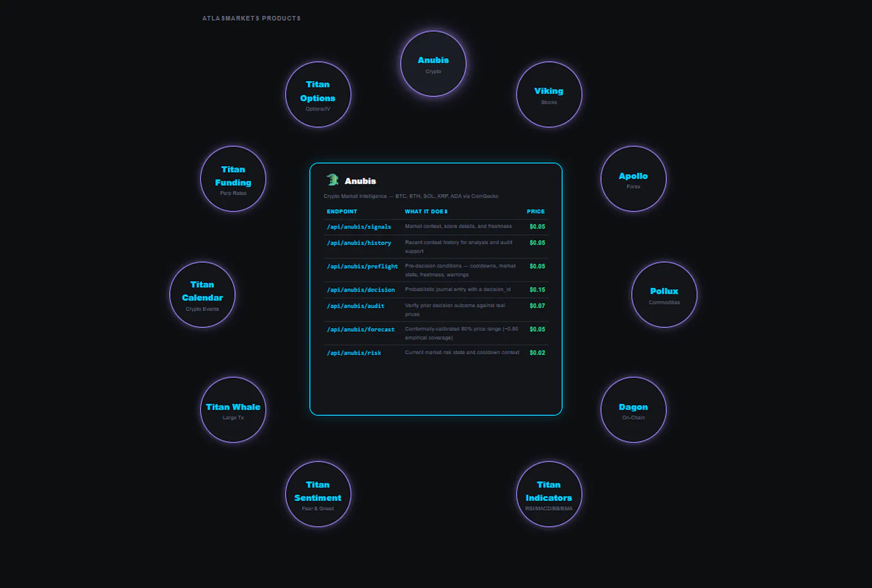Click the history description about audit support

459,246
